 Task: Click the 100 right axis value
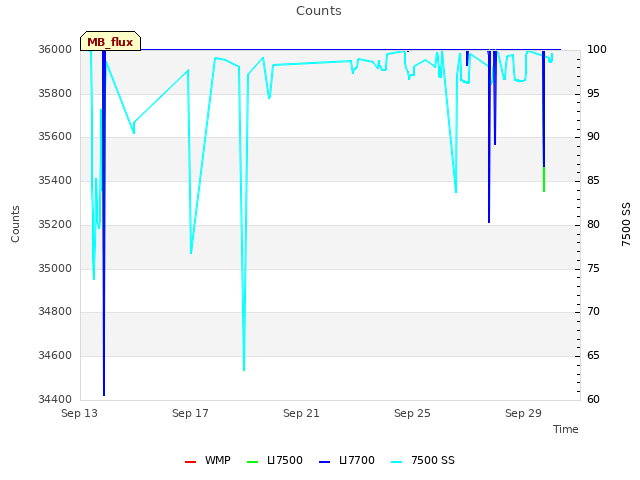[597, 50]
